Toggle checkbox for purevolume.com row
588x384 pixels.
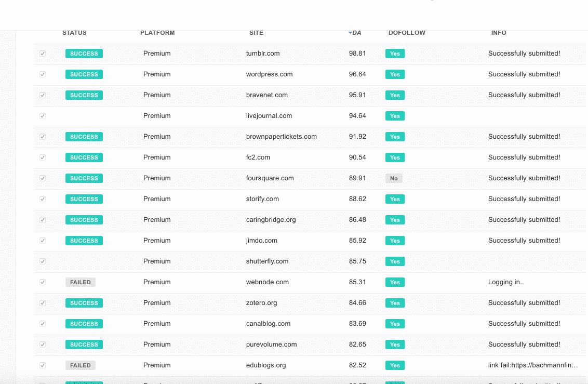pos(43,345)
